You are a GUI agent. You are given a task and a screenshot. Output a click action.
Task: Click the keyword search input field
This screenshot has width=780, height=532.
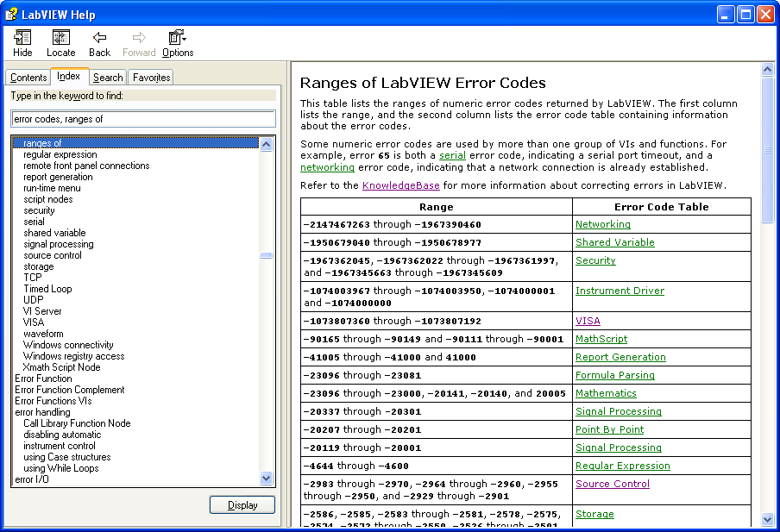pos(143,119)
